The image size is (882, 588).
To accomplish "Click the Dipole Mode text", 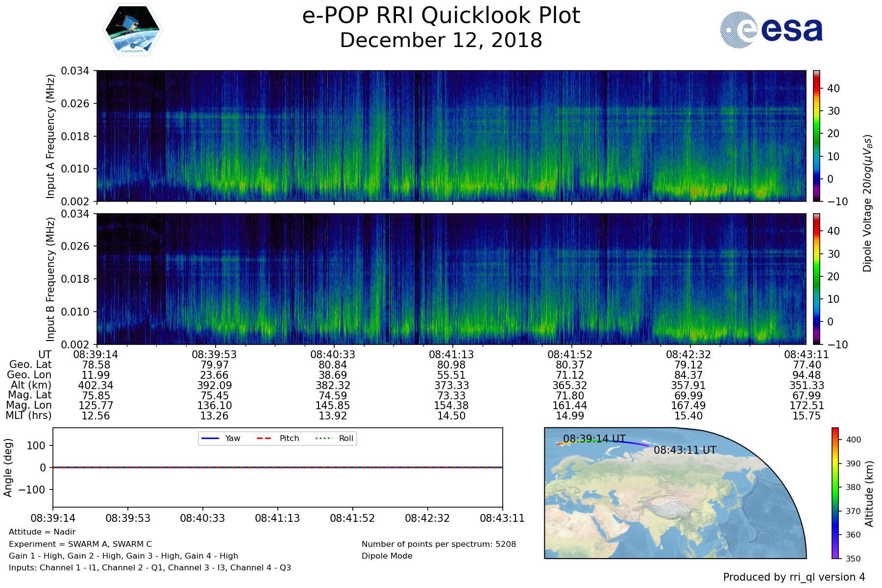I will [x=387, y=556].
